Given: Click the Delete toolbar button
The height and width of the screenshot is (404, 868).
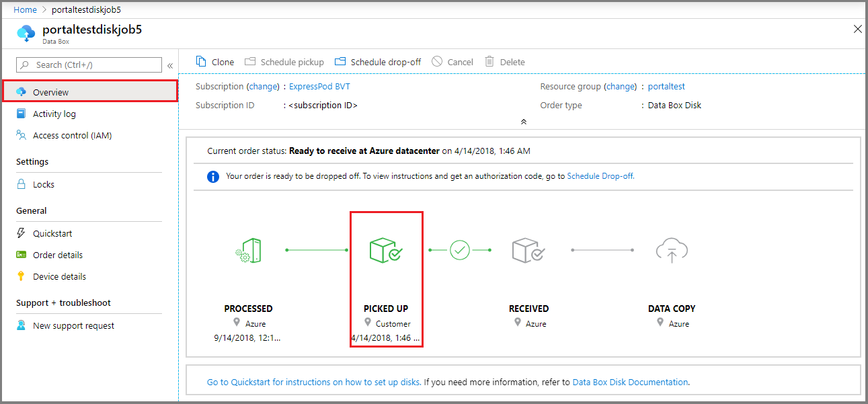Looking at the screenshot, I should click(505, 62).
